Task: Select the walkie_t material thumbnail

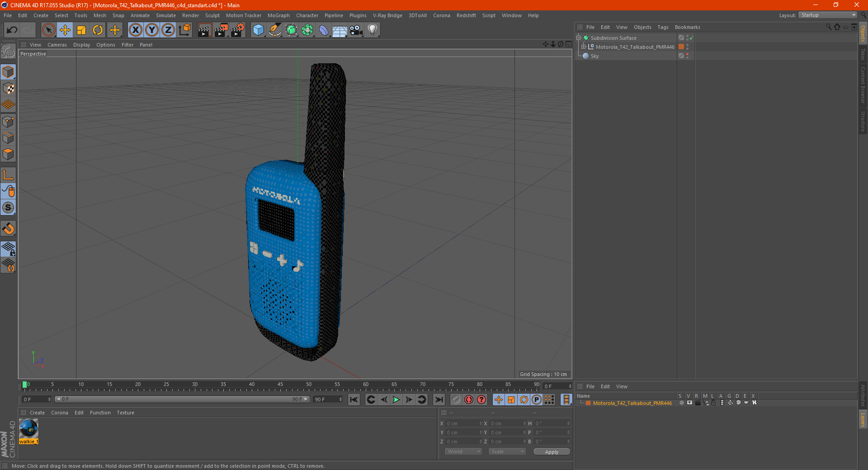Action: 28,428
